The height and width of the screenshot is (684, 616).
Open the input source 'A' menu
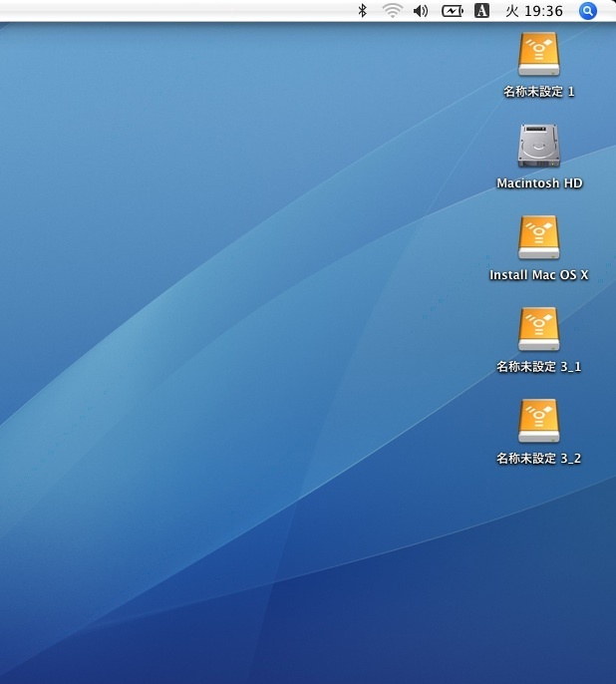(482, 11)
